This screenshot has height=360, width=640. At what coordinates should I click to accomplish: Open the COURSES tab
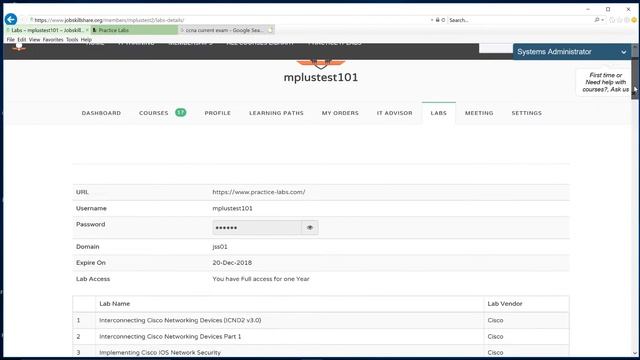(153, 113)
